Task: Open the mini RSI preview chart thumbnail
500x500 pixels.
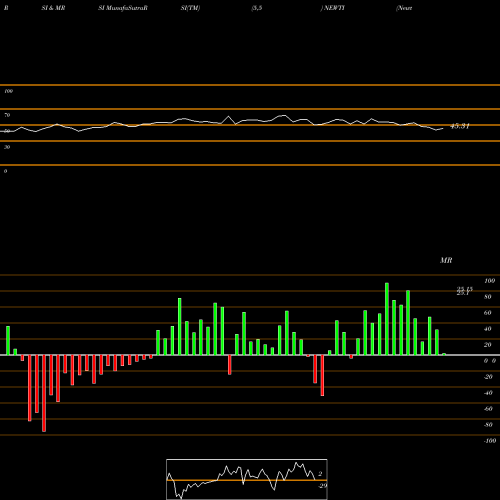Action: [x=247, y=479]
